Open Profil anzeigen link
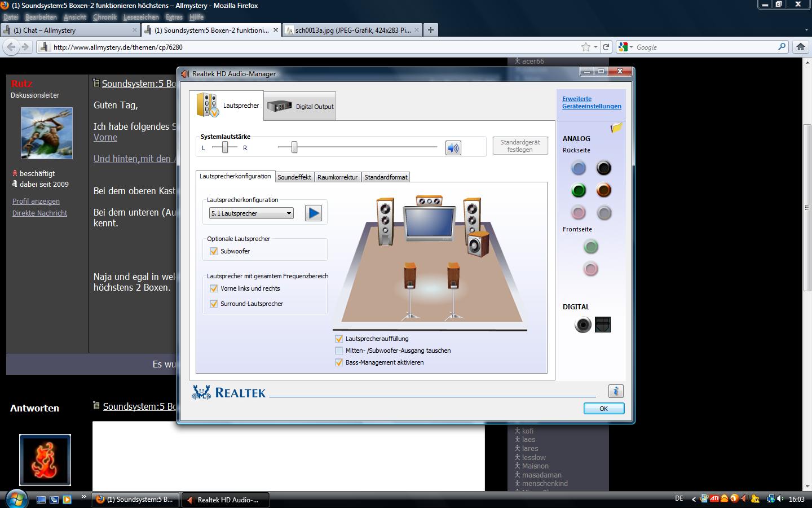Viewport: 812px width, 508px height. (x=36, y=201)
